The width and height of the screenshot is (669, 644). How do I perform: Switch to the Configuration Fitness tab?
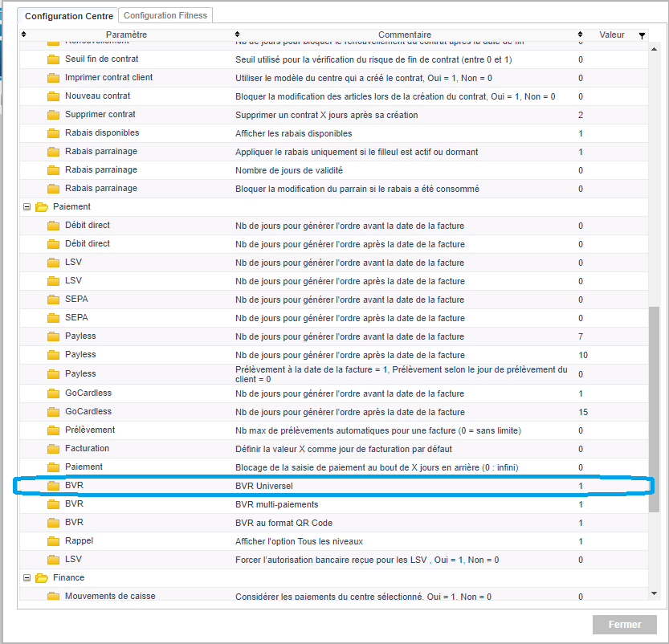tap(165, 15)
